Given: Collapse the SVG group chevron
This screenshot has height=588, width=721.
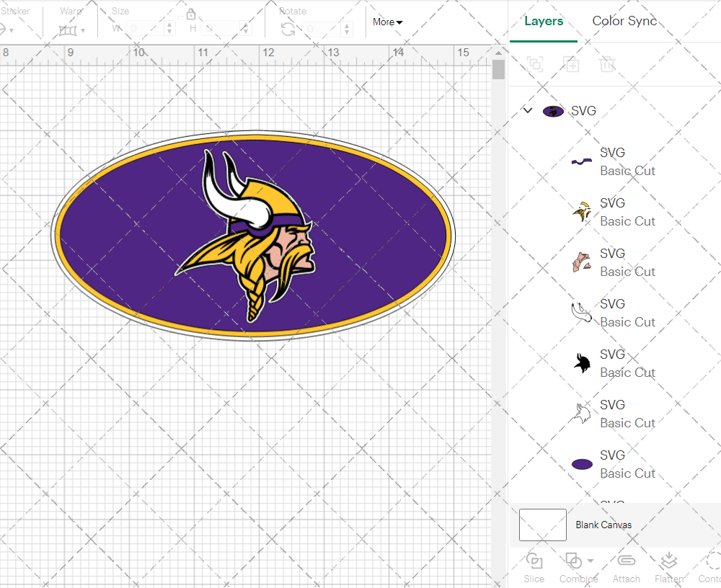Looking at the screenshot, I should tap(528, 111).
